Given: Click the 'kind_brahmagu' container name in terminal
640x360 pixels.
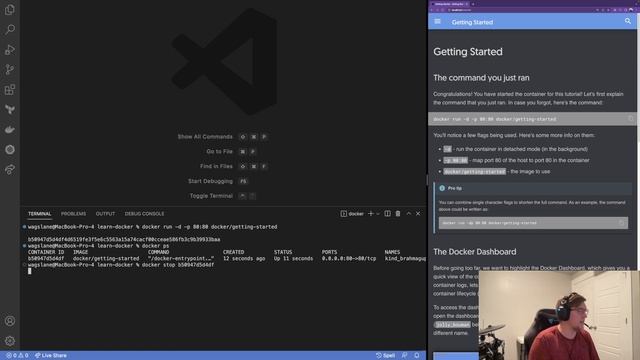Looking at the screenshot, I should 405,258.
